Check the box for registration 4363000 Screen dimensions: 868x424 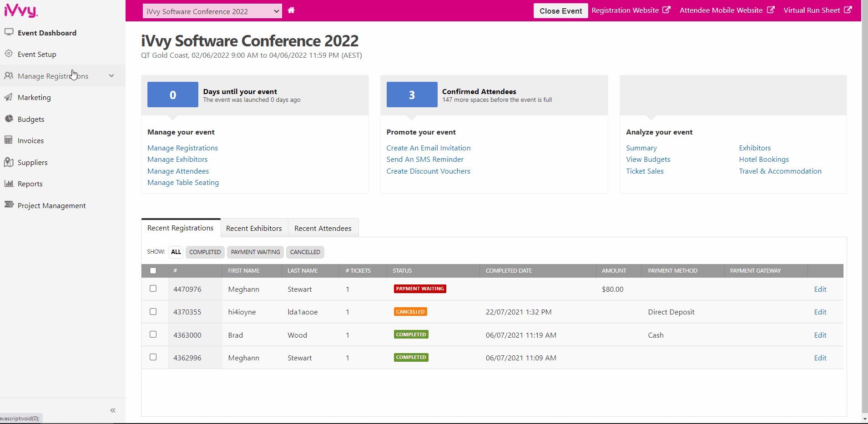click(153, 334)
